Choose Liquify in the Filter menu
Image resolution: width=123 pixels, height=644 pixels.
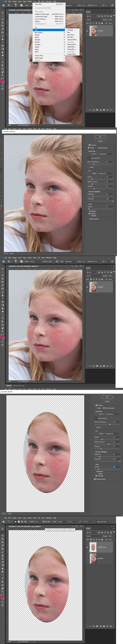pos(49,22)
